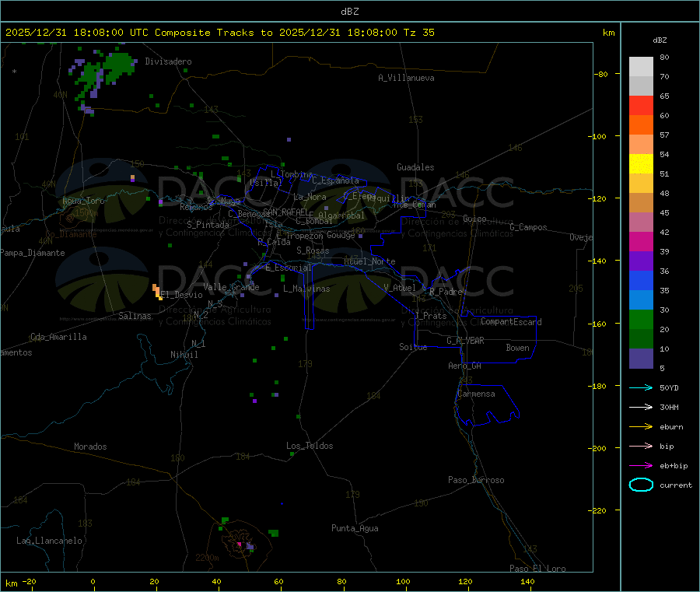Click the S_Pintada map label
The width and height of the screenshot is (700, 592).
[208, 225]
